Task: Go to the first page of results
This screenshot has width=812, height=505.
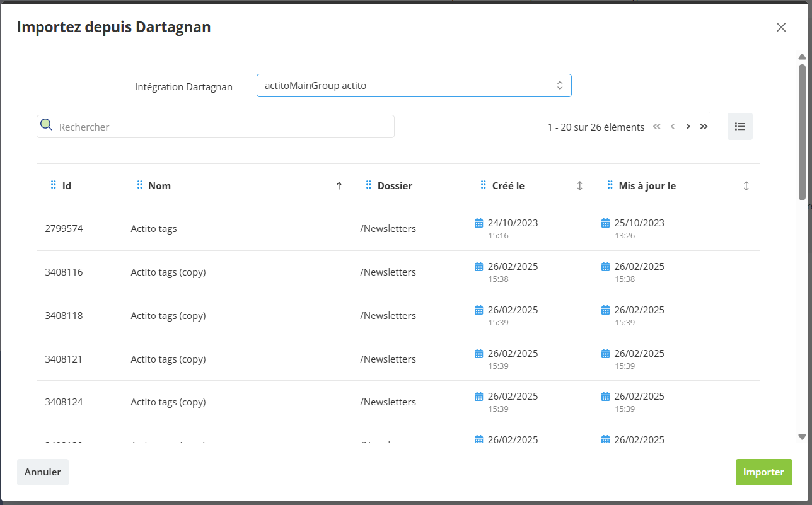Action: [x=657, y=127]
